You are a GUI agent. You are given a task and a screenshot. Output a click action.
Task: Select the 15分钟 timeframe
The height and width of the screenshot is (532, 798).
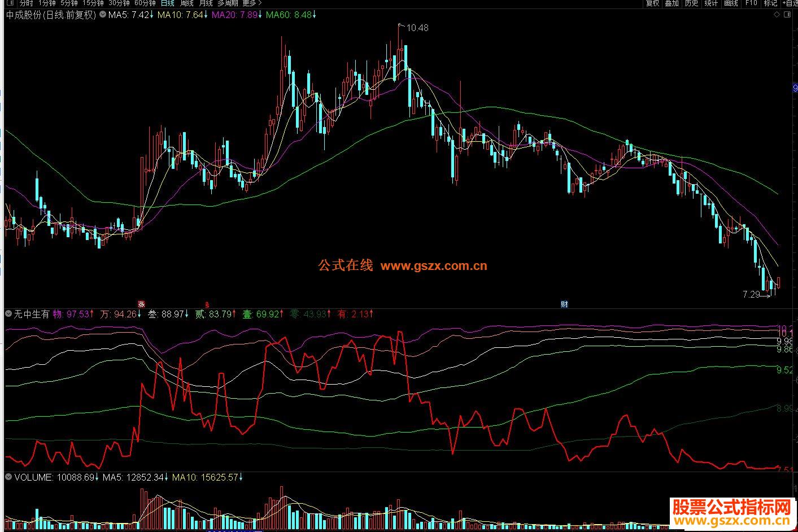[x=93, y=3]
